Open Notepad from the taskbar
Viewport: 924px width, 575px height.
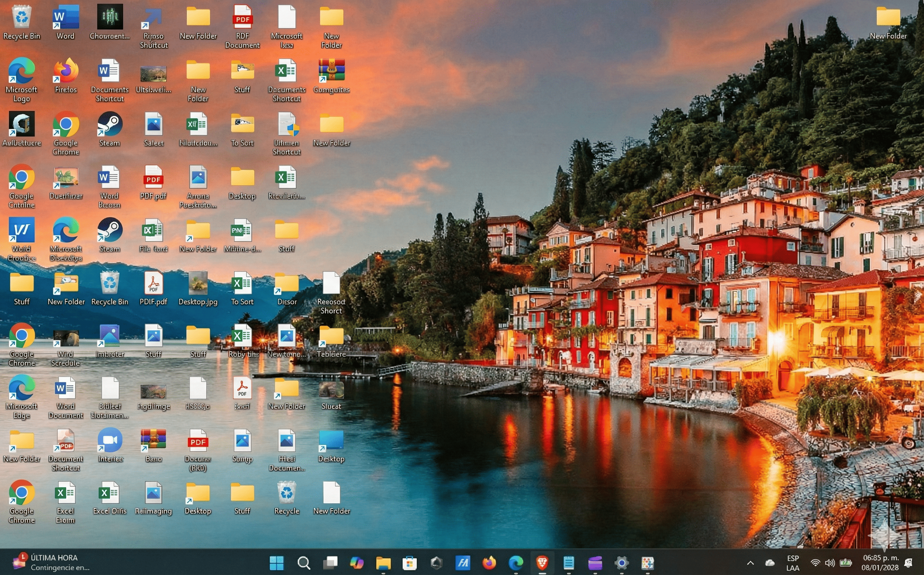click(569, 562)
